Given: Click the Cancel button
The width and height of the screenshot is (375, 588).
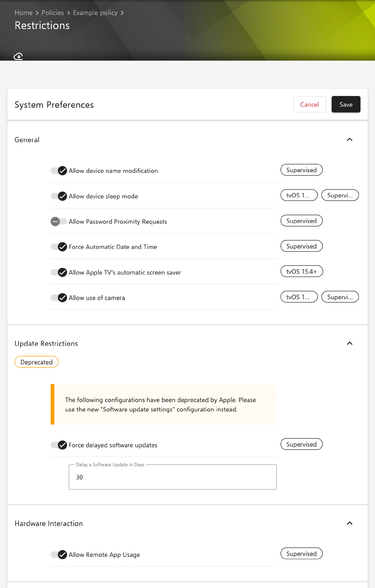Looking at the screenshot, I should [309, 104].
